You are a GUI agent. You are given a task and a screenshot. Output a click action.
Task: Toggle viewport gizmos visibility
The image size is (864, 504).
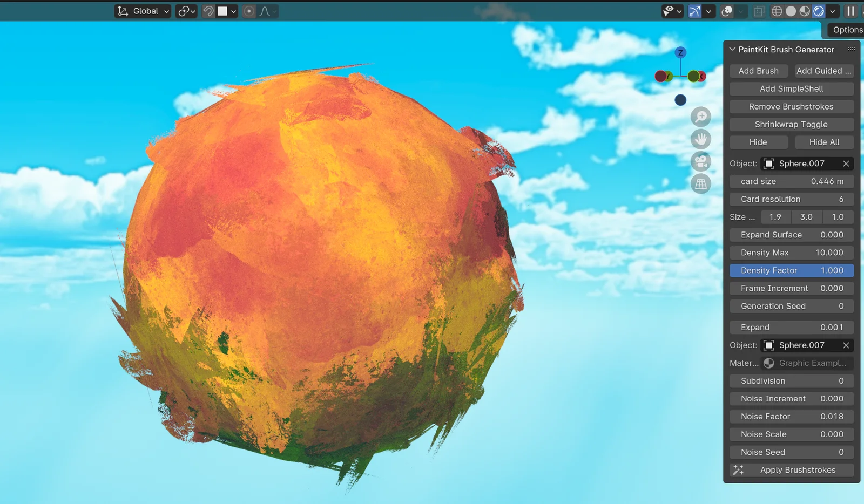(x=695, y=11)
